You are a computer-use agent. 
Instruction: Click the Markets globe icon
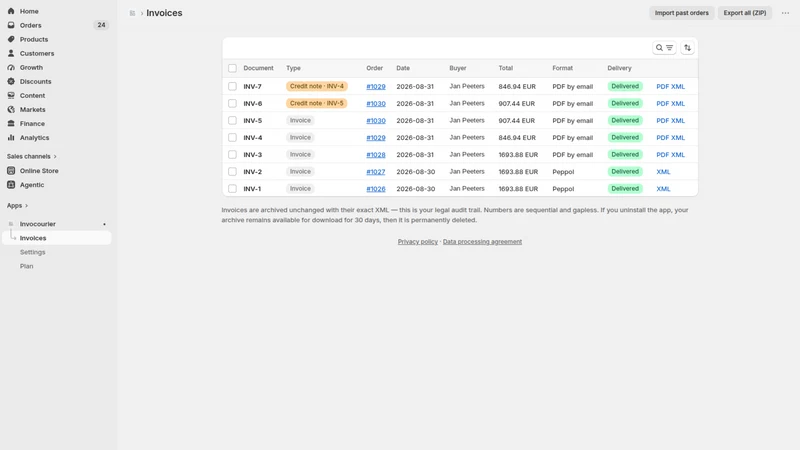[x=11, y=109]
